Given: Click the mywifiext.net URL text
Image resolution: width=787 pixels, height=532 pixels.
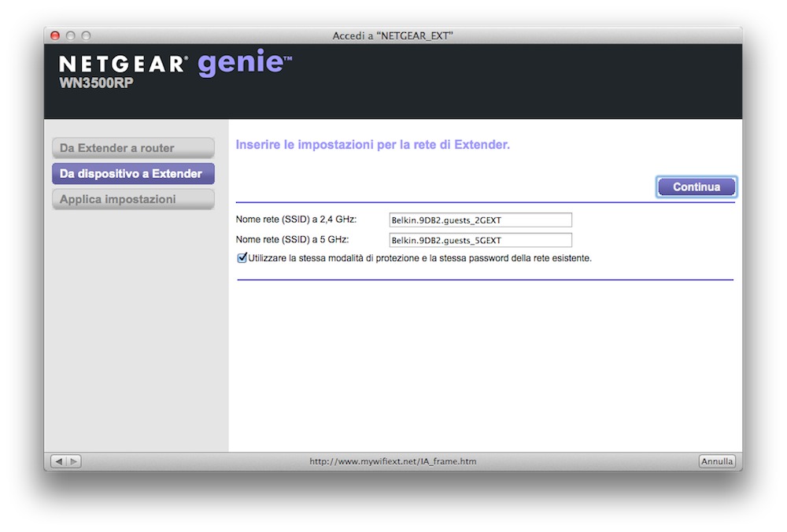Looking at the screenshot, I should (393, 461).
